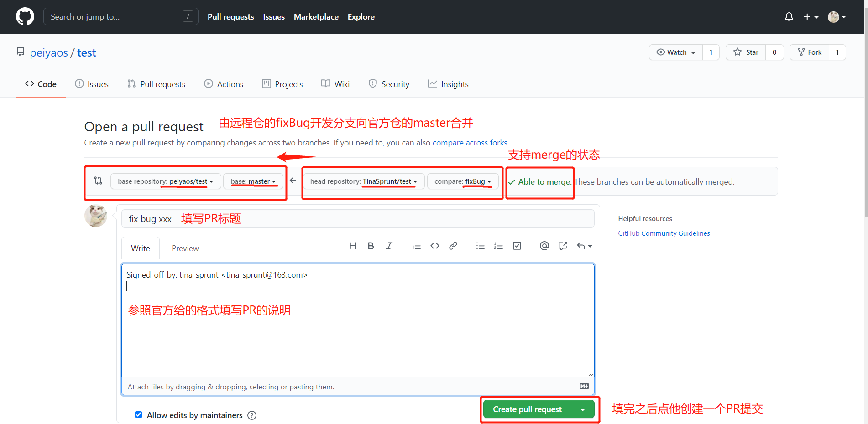This screenshot has height=424, width=868.
Task: Switch to the Projects tab
Action: point(282,84)
